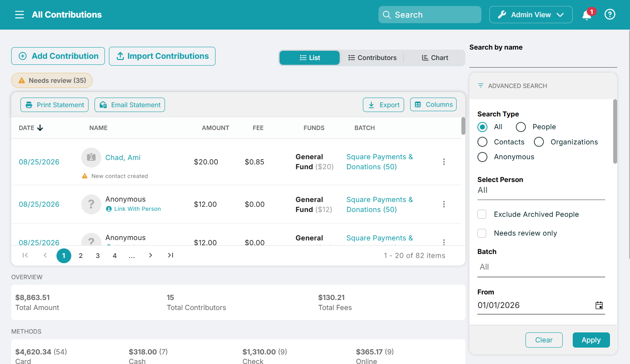Click the contributions table vertical scrollbar
The width and height of the screenshot is (630, 364).
click(463, 126)
